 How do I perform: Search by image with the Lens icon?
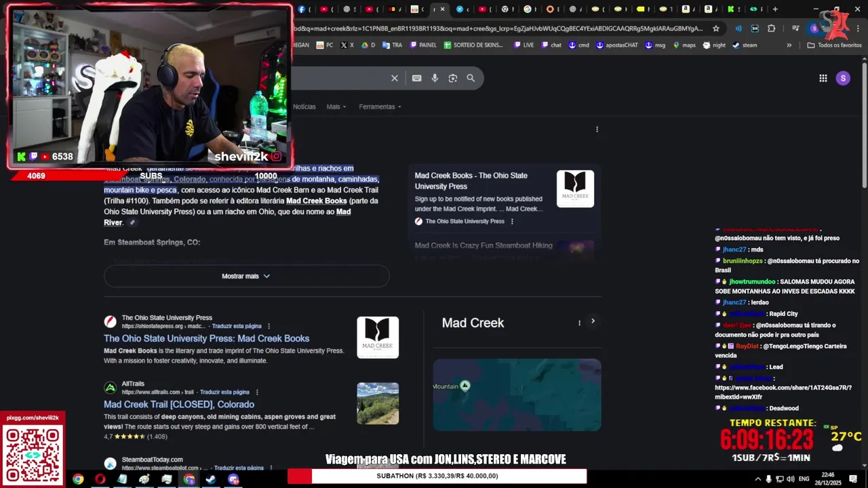click(x=453, y=78)
